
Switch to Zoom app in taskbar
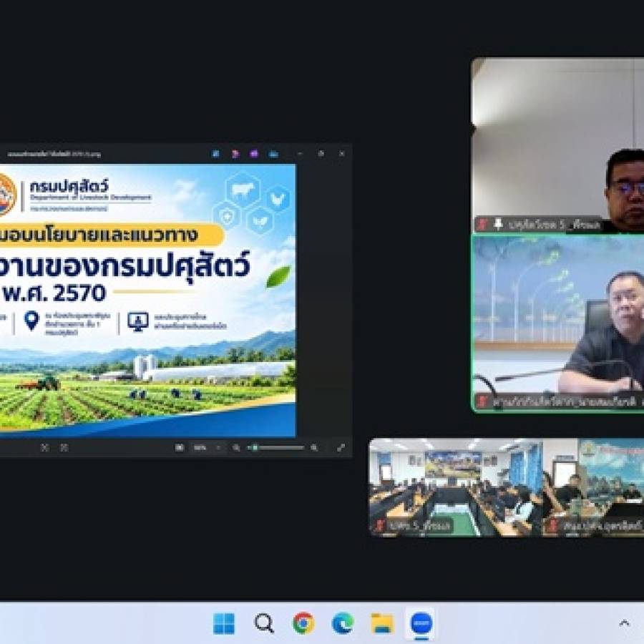tap(421, 623)
